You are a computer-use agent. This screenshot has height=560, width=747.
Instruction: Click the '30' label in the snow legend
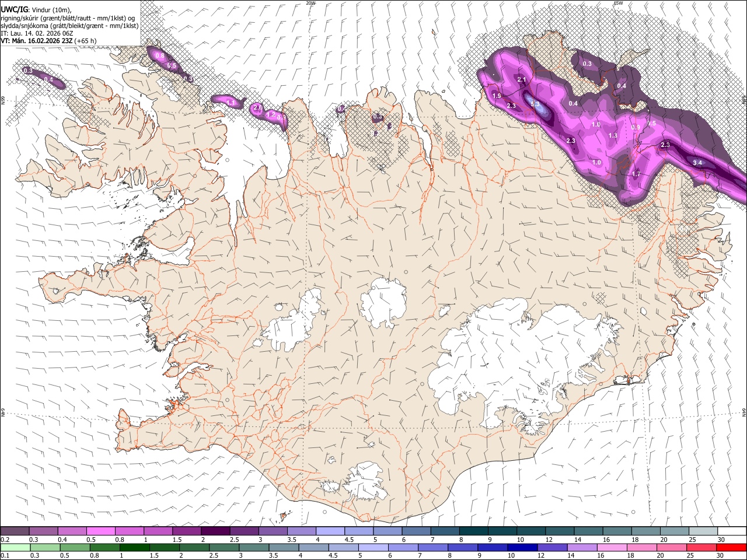[x=721, y=540]
